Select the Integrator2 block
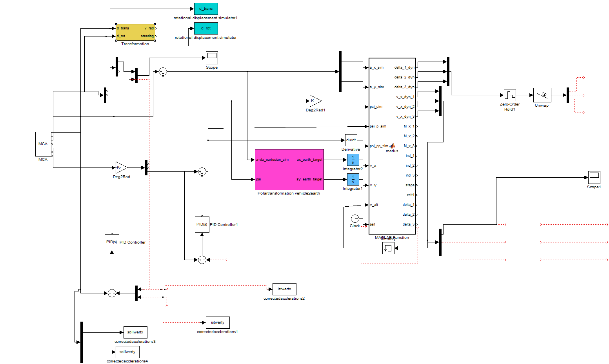Screen dimensions: 609x364 coord(353,160)
